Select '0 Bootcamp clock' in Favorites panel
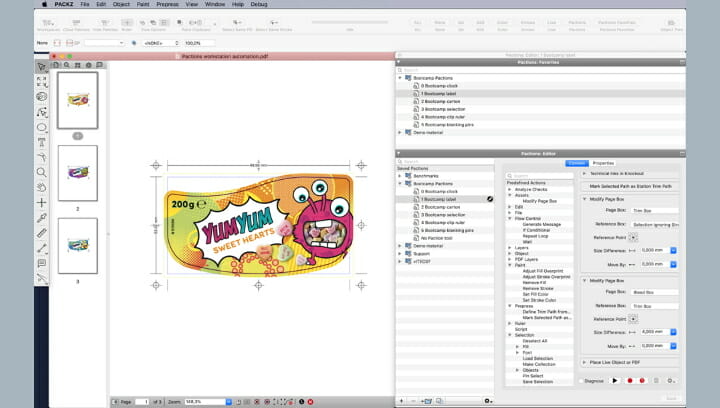 pos(439,86)
